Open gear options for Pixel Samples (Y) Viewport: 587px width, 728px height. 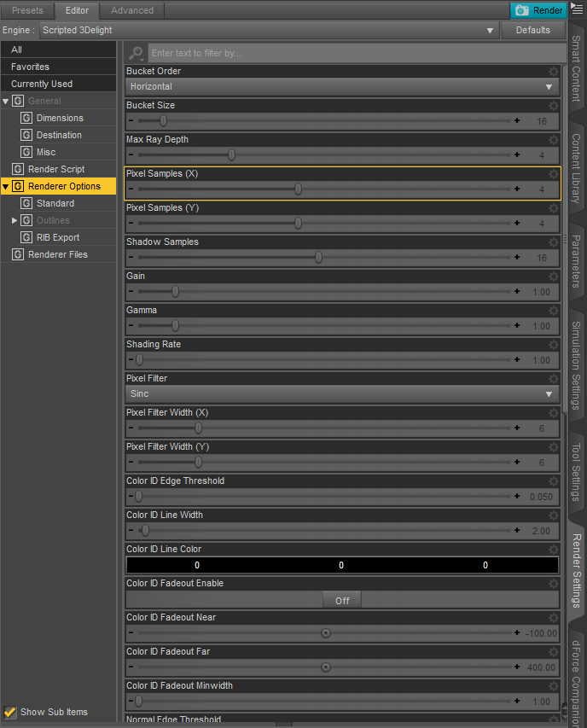(x=553, y=208)
